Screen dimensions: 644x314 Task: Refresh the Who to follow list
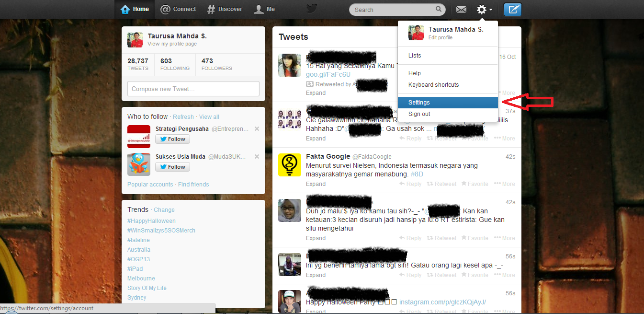(183, 117)
